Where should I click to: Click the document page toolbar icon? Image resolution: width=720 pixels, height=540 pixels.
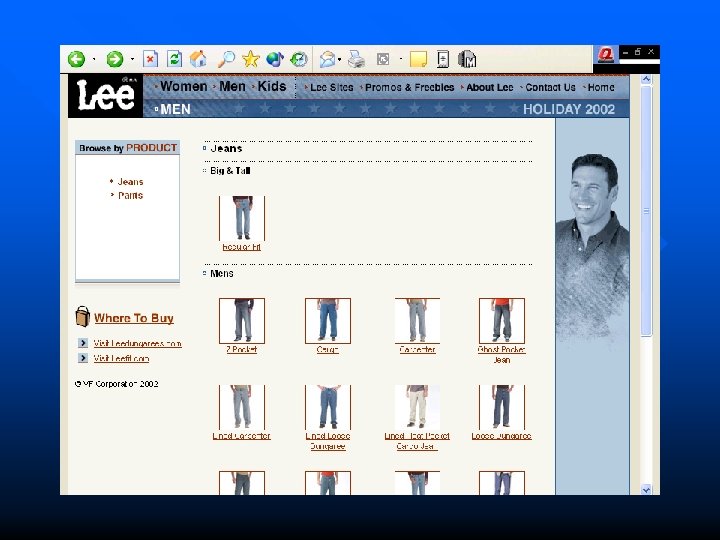point(443,59)
